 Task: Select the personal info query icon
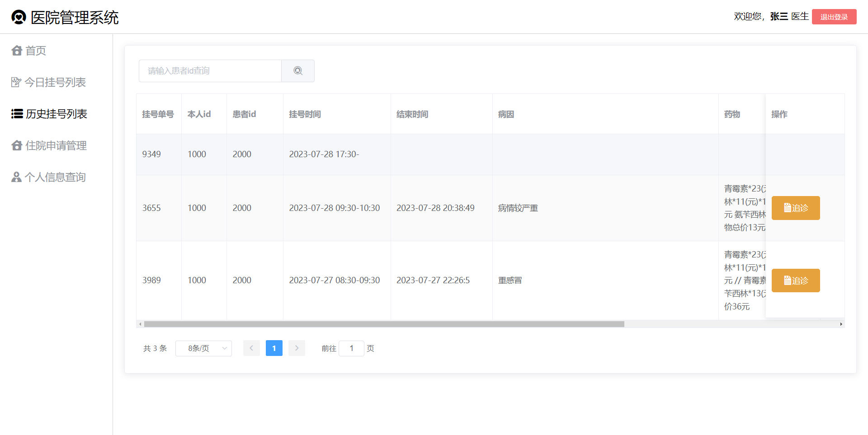(16, 177)
